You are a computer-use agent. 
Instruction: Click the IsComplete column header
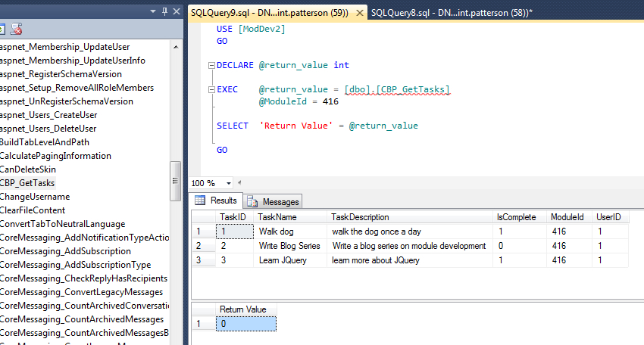pos(520,217)
